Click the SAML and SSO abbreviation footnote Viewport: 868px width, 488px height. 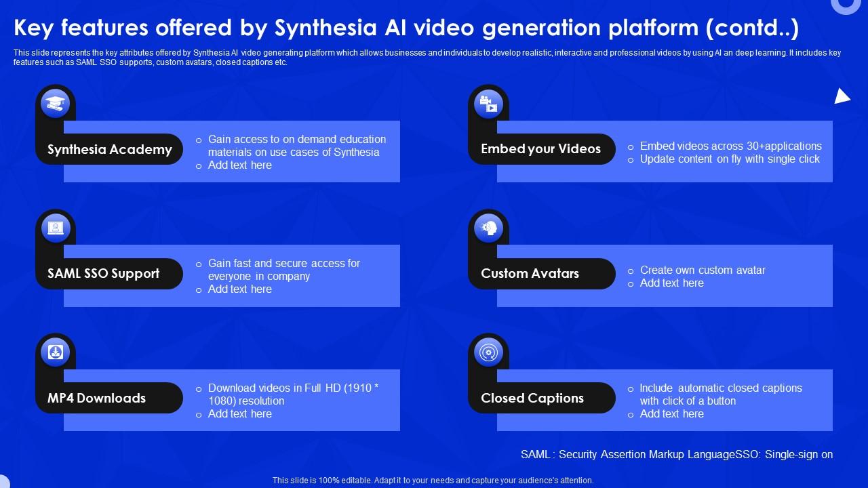[x=677, y=455]
